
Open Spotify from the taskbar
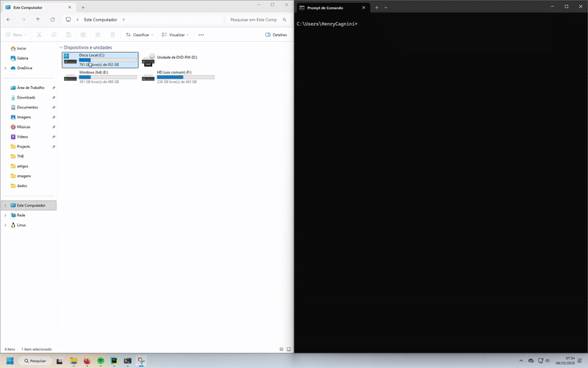(x=101, y=361)
